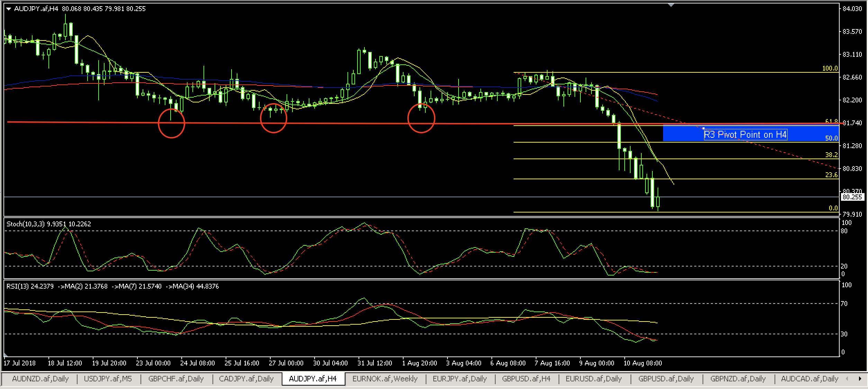The width and height of the screenshot is (868, 389).
Task: Click the chart shift marker triangle at top
Action: tap(671, 5)
